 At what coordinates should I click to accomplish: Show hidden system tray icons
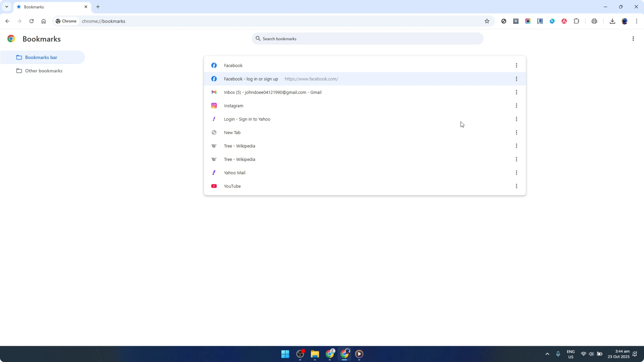pyautogui.click(x=547, y=354)
